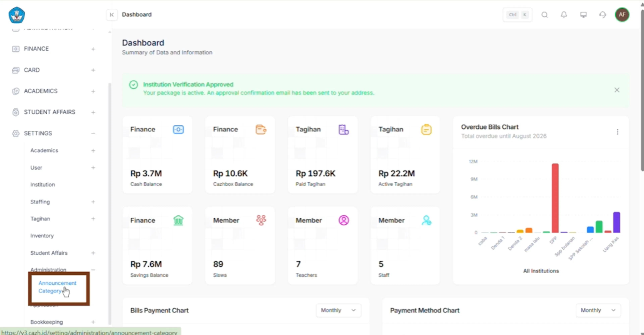
Task: Expand Academics under Settings
Action: click(93, 151)
